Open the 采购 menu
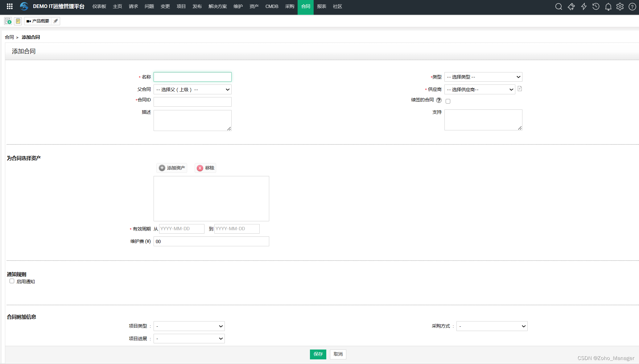This screenshot has width=639, height=364. point(290,6)
